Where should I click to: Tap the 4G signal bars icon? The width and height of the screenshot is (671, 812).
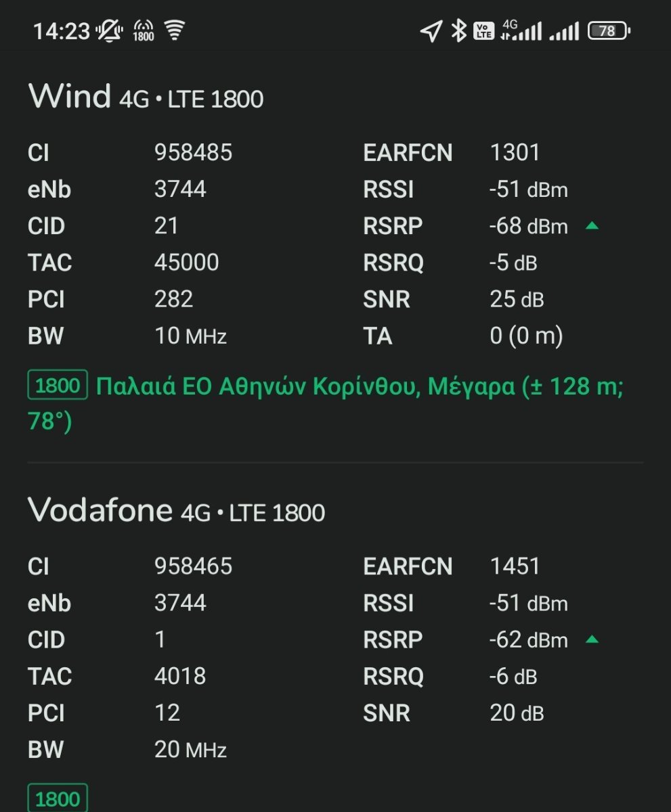(521, 30)
